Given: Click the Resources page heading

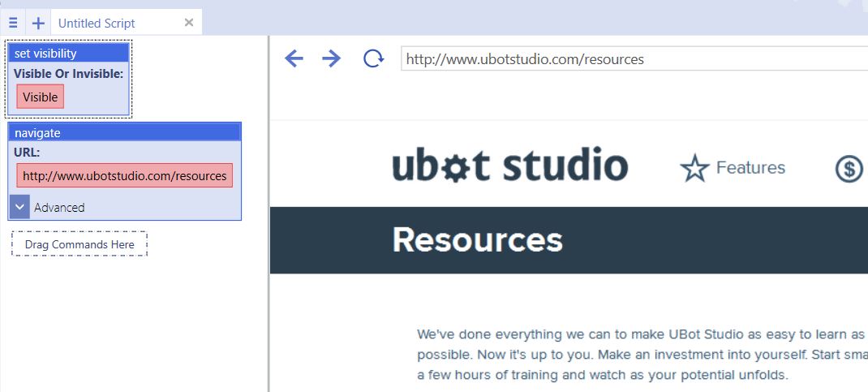Looking at the screenshot, I should pyautogui.click(x=477, y=240).
